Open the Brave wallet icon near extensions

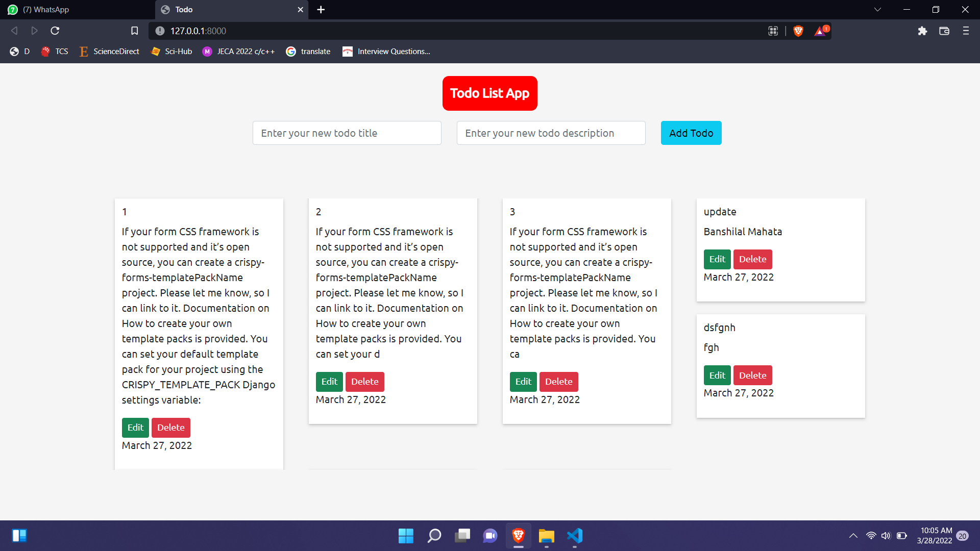pyautogui.click(x=944, y=31)
